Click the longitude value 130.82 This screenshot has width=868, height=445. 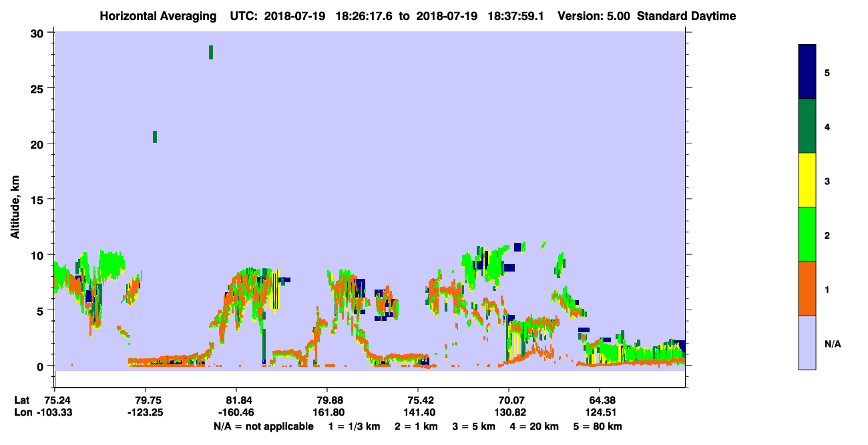[x=509, y=412]
